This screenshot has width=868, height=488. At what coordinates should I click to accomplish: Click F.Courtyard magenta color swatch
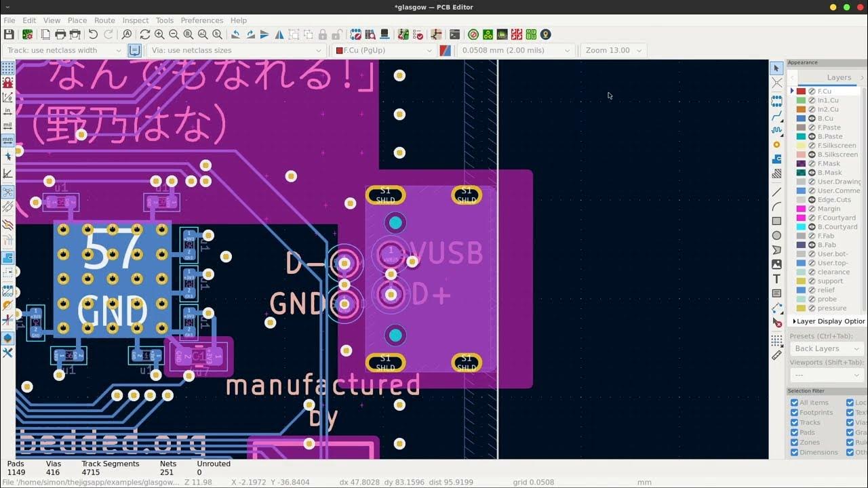click(801, 218)
